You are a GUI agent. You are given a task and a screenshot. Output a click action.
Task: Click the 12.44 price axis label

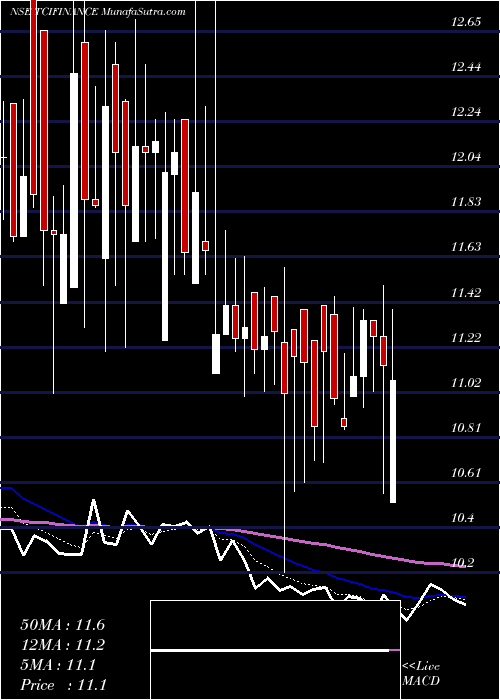click(466, 67)
